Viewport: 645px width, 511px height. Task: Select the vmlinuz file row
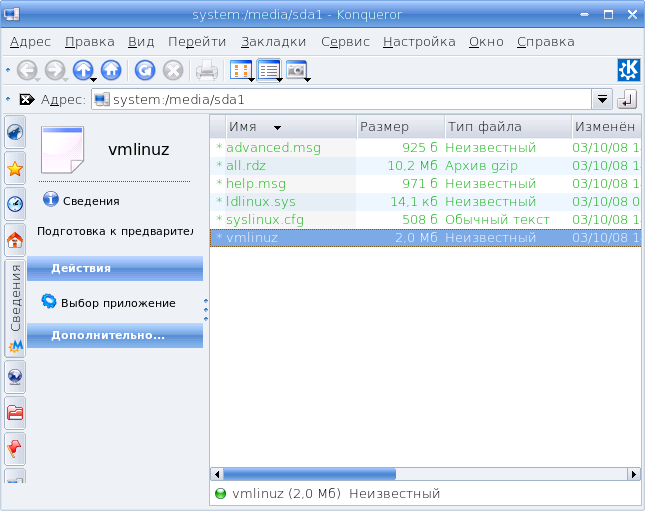(x=425, y=238)
